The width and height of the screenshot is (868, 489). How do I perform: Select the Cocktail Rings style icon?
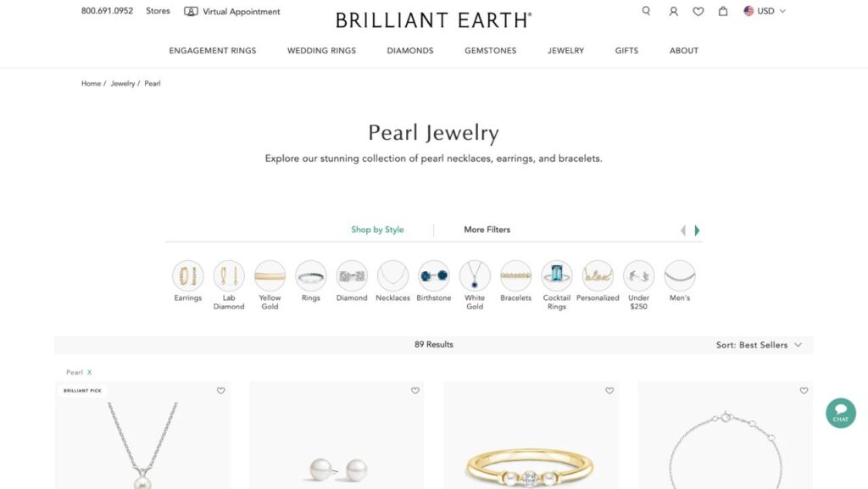coord(556,275)
